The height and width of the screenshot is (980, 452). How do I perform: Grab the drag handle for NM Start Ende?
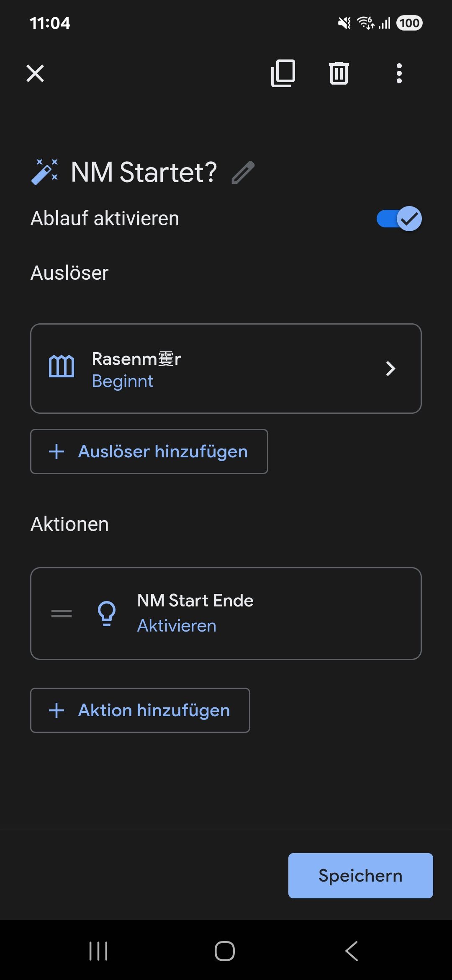click(x=62, y=614)
